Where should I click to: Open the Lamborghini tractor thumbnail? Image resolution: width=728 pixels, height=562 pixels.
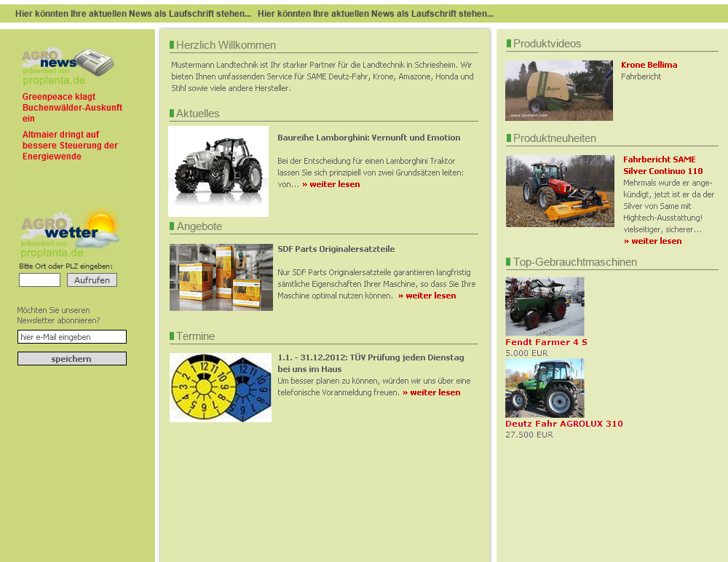[218, 171]
